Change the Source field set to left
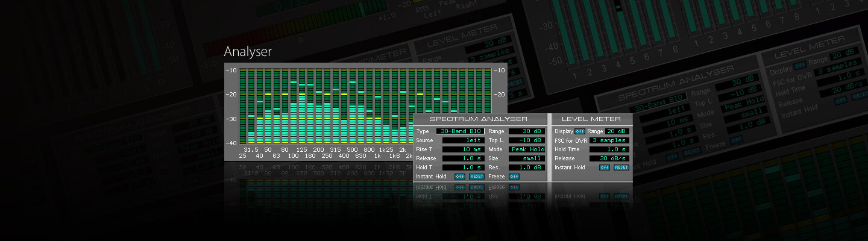 click(x=464, y=140)
